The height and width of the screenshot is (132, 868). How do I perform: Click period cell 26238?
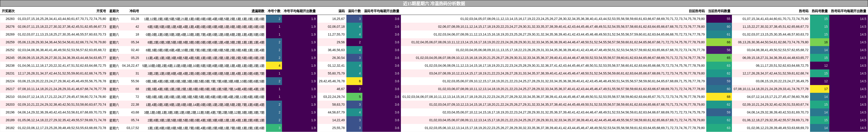tap(10, 66)
